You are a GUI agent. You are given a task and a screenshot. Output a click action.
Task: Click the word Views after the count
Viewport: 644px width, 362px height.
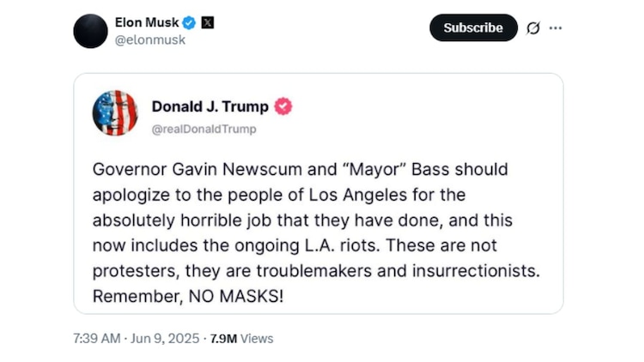tap(257, 338)
